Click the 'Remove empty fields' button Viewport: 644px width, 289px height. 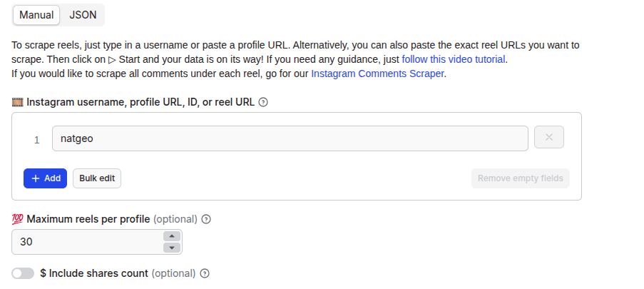pyautogui.click(x=520, y=178)
